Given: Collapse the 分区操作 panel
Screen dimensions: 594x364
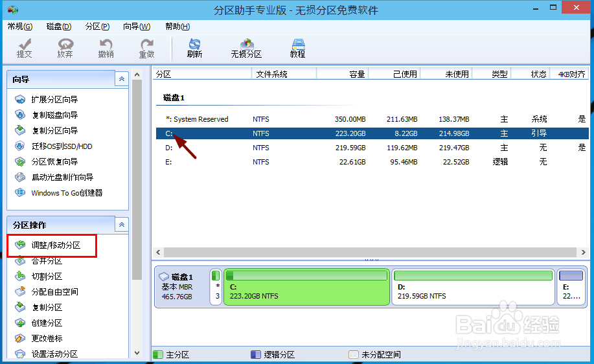Looking at the screenshot, I should 122,225.
